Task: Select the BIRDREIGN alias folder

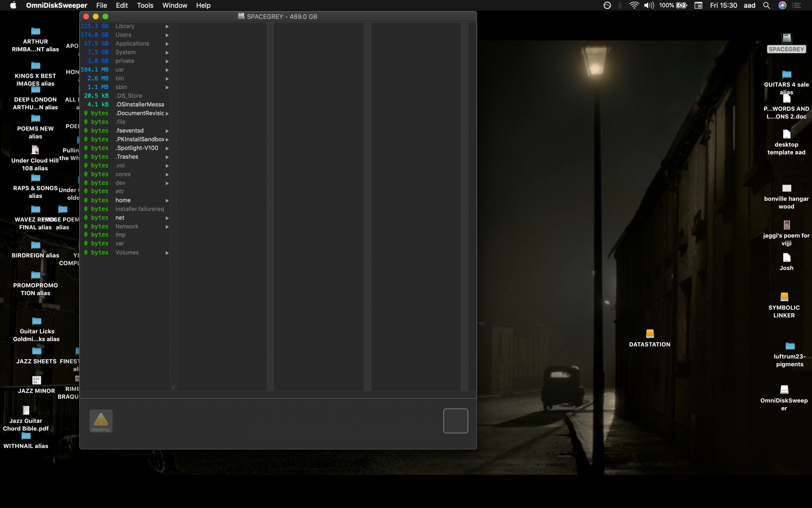Action: [x=35, y=245]
